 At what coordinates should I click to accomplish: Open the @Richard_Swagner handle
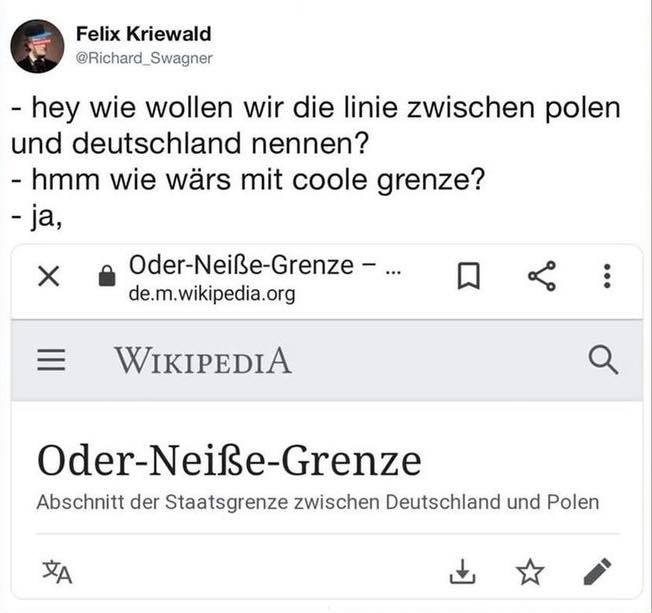(x=144, y=58)
